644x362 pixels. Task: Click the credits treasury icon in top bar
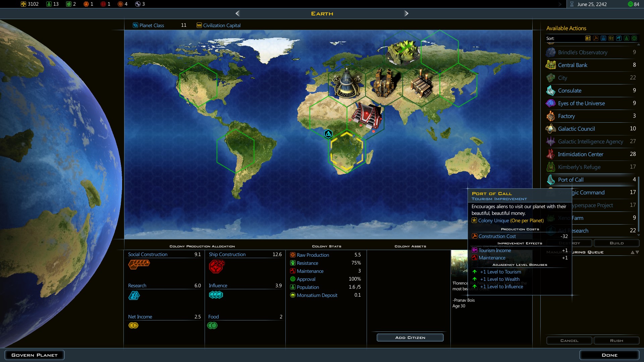click(23, 4)
